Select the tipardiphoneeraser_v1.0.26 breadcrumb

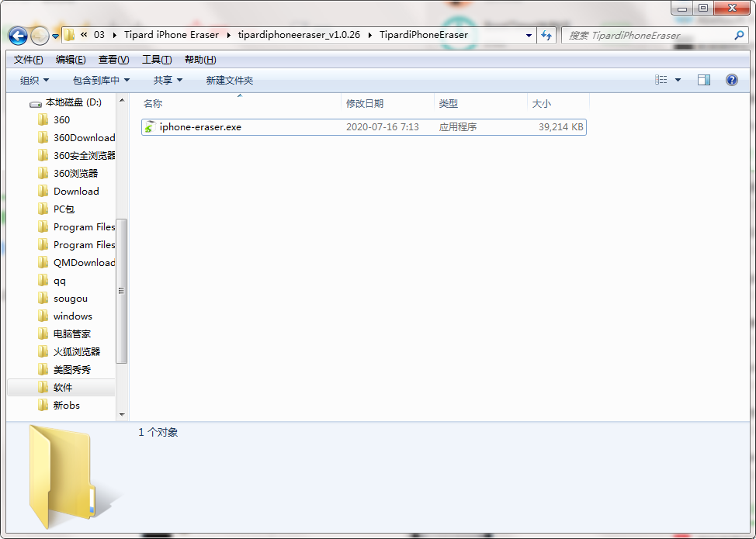point(299,35)
